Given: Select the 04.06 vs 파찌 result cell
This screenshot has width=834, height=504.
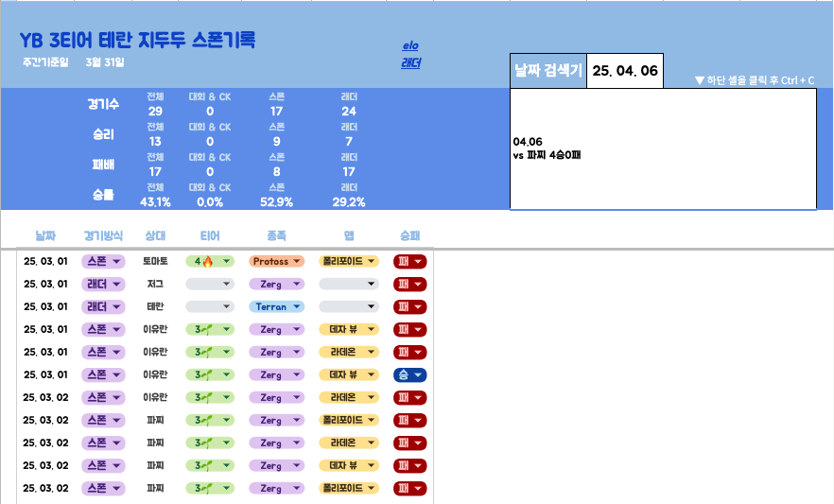Looking at the screenshot, I should (662, 148).
